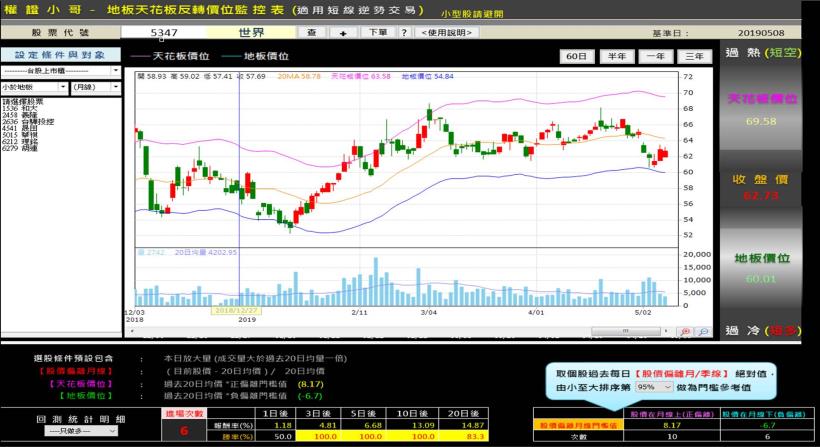Expand the 台股上市櫃 market dropdown
Image resolution: width=820 pixels, height=447 pixels.
click(x=60, y=71)
